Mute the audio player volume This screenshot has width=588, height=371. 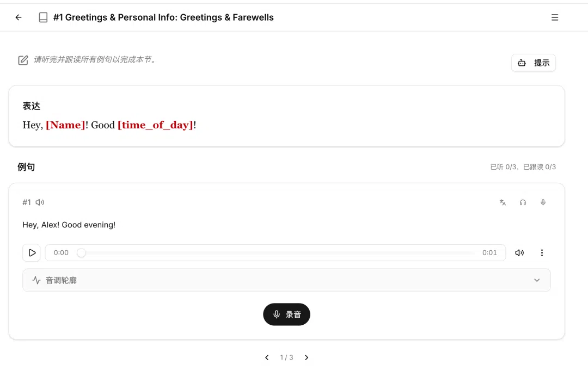pos(519,252)
